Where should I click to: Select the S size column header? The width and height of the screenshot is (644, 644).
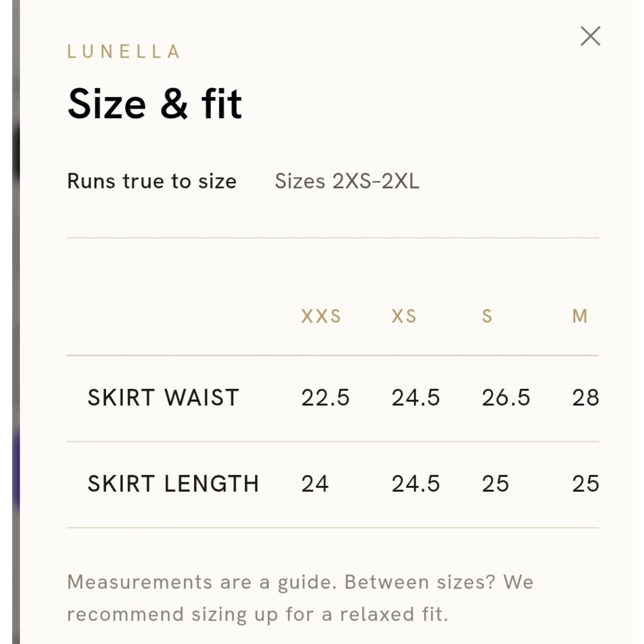point(487,316)
